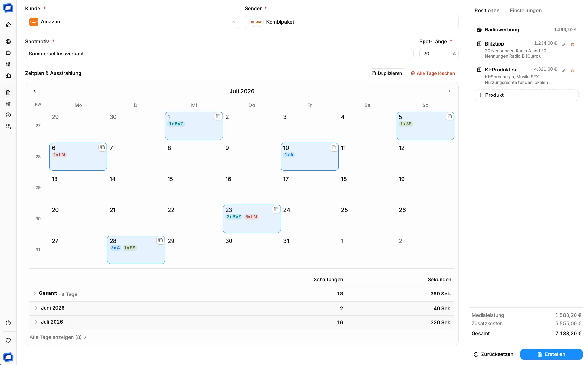Go to the previous month arrow
The height and width of the screenshot is (365, 588).
click(35, 91)
